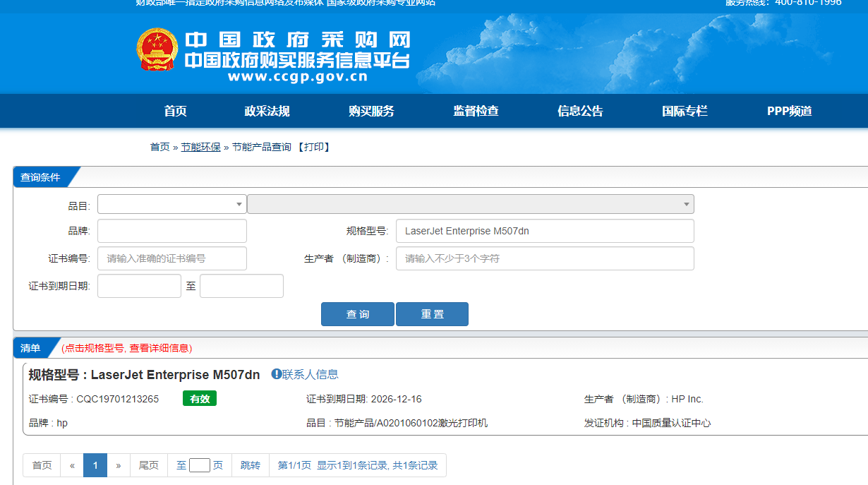Click the 首页 pagination button

(x=42, y=465)
